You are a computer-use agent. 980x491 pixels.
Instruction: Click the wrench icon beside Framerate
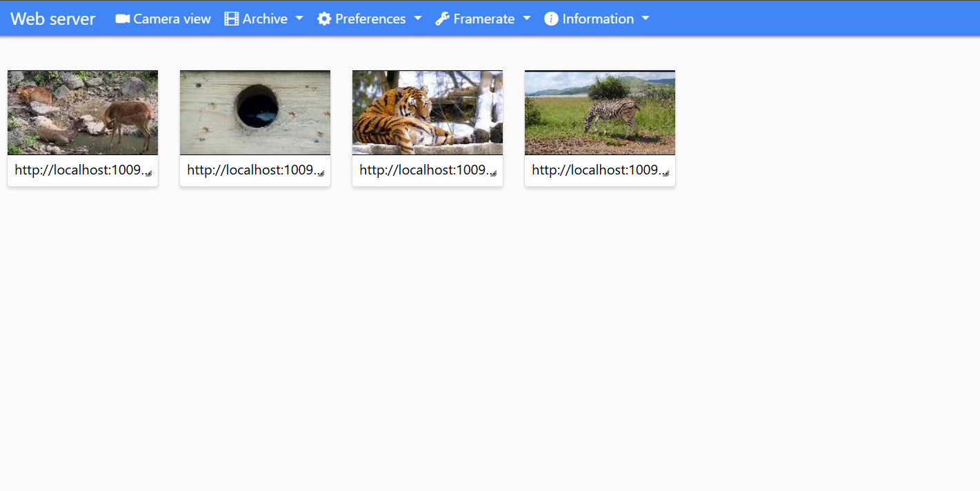442,19
